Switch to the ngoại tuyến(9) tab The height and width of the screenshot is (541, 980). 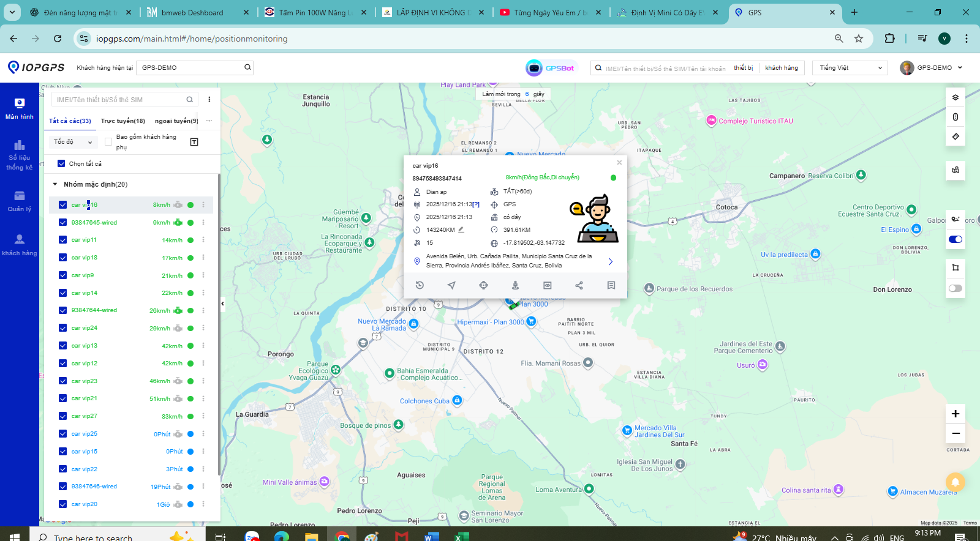coord(176,121)
